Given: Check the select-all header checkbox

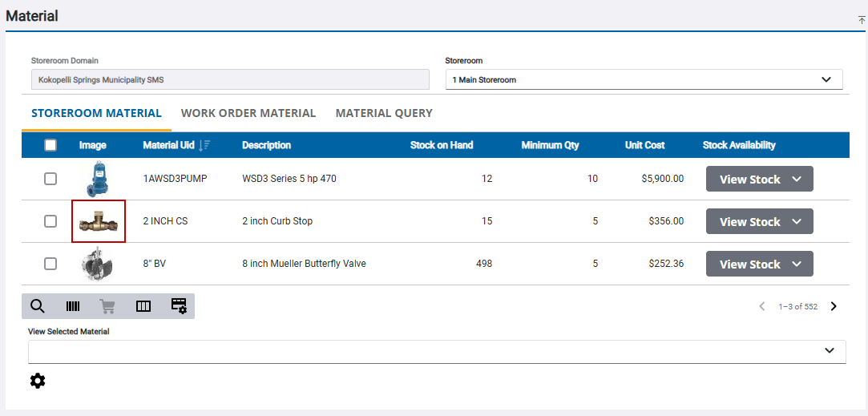Looking at the screenshot, I should pyautogui.click(x=50, y=145).
